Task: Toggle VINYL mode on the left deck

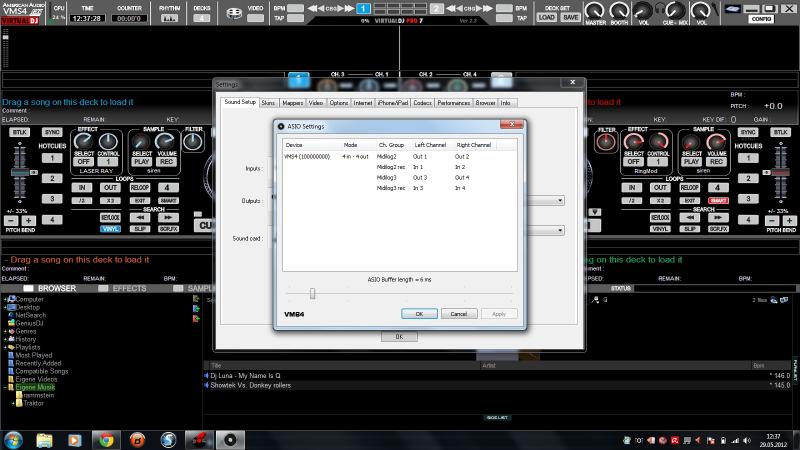Action: click(111, 228)
